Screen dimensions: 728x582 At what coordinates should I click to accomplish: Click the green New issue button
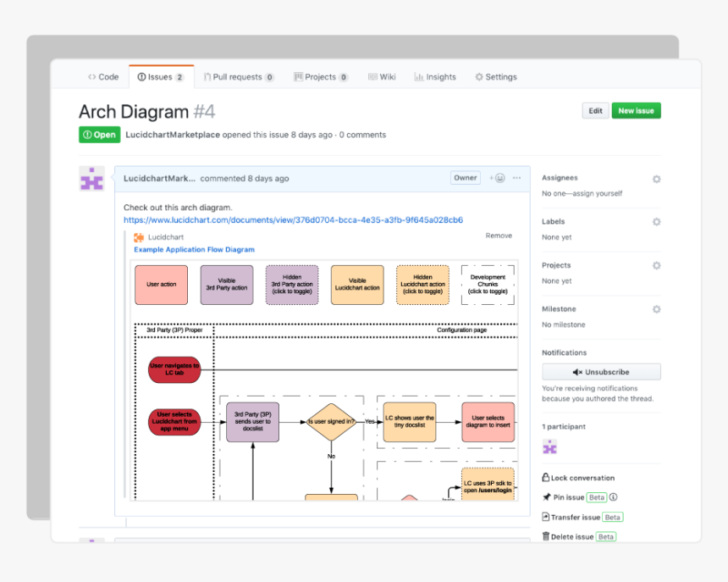tap(636, 110)
